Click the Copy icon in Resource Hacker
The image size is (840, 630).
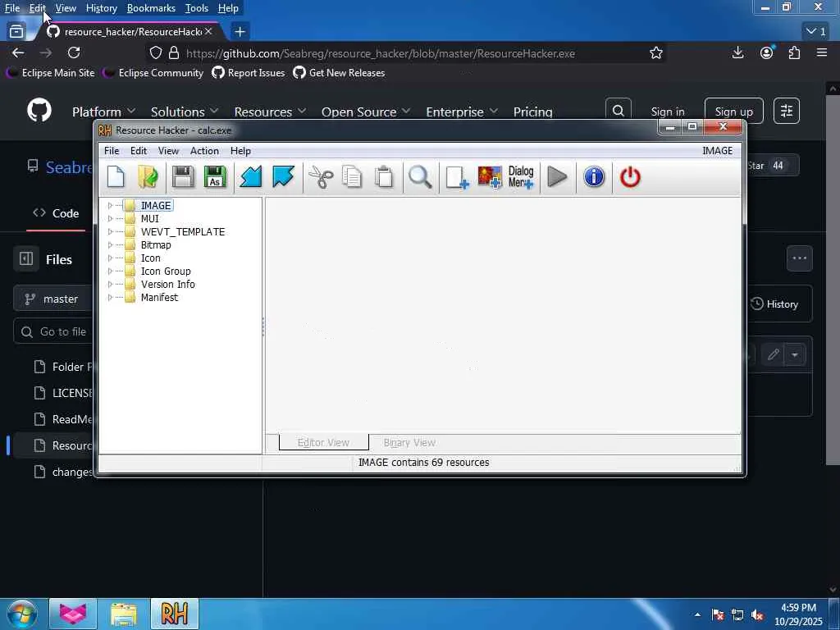(352, 177)
